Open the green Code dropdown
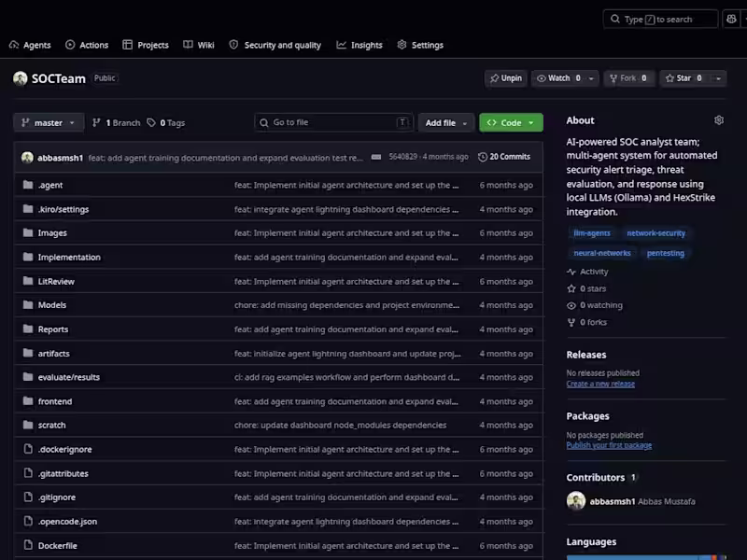 click(x=511, y=122)
